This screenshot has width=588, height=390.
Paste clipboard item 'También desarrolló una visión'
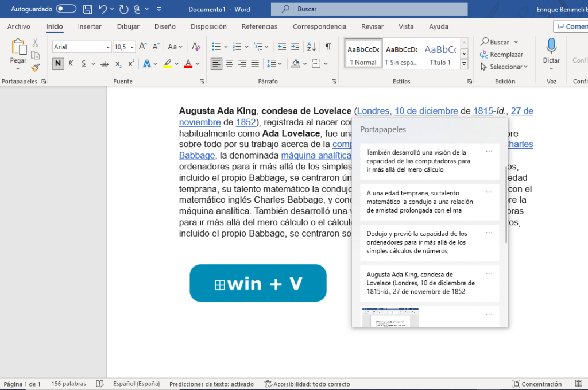430,161
